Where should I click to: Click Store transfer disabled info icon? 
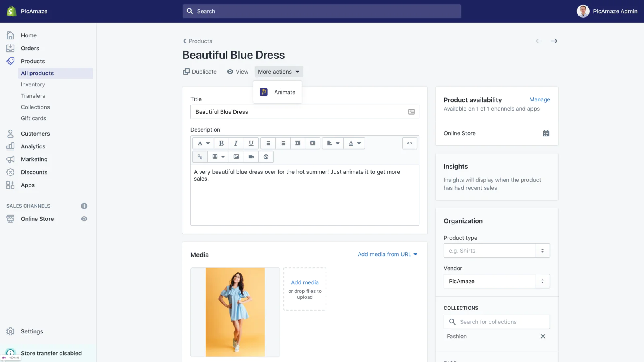pyautogui.click(x=10, y=353)
